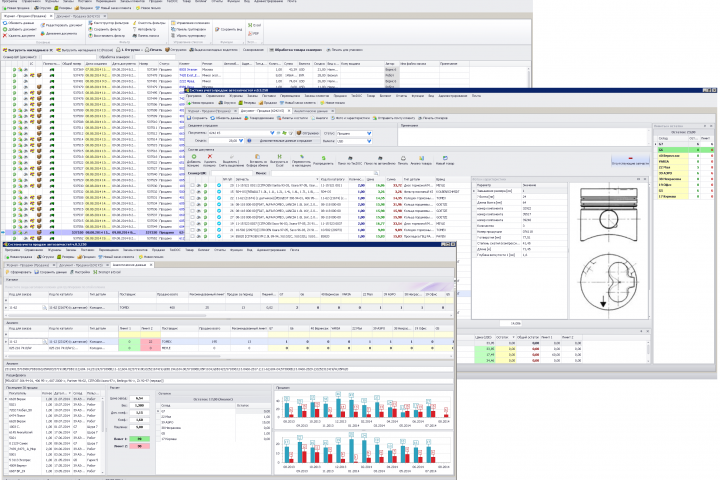Click Добавить позицию in the sale document window

pyautogui.click(x=193, y=160)
